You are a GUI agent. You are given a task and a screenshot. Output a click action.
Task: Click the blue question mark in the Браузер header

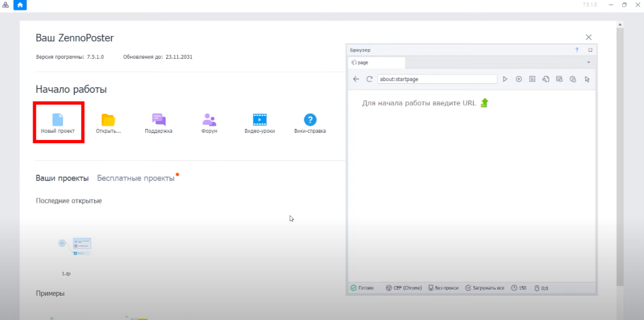pyautogui.click(x=577, y=50)
